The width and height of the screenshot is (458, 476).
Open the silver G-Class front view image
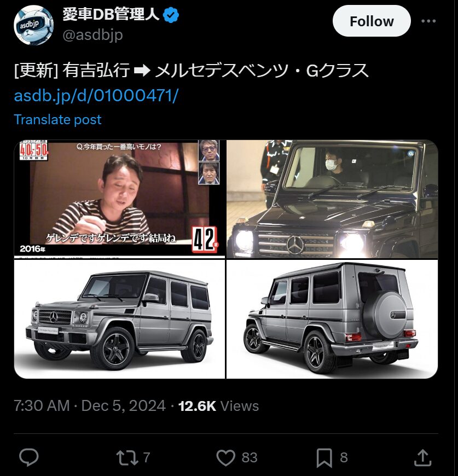pyautogui.click(x=120, y=319)
